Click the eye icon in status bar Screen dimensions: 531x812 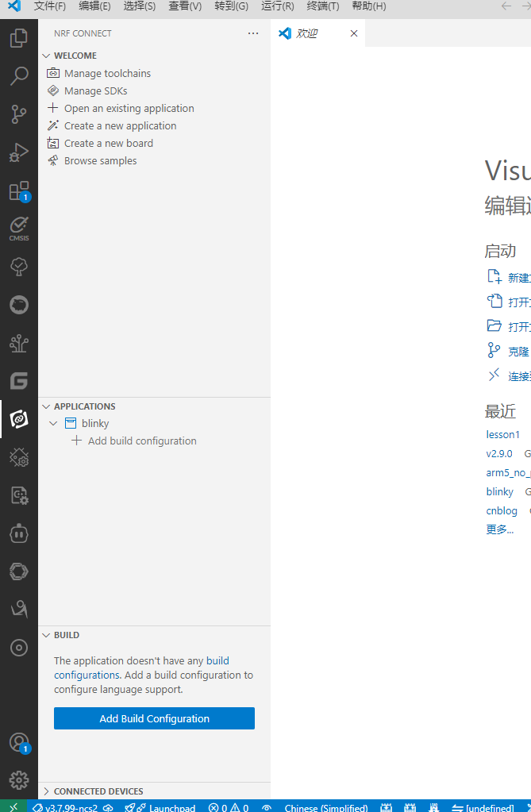tap(267, 808)
